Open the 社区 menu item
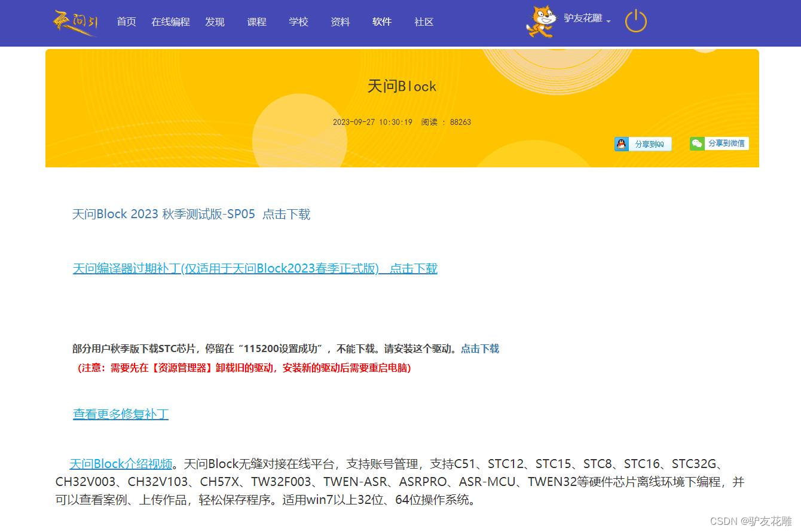 pyautogui.click(x=424, y=22)
